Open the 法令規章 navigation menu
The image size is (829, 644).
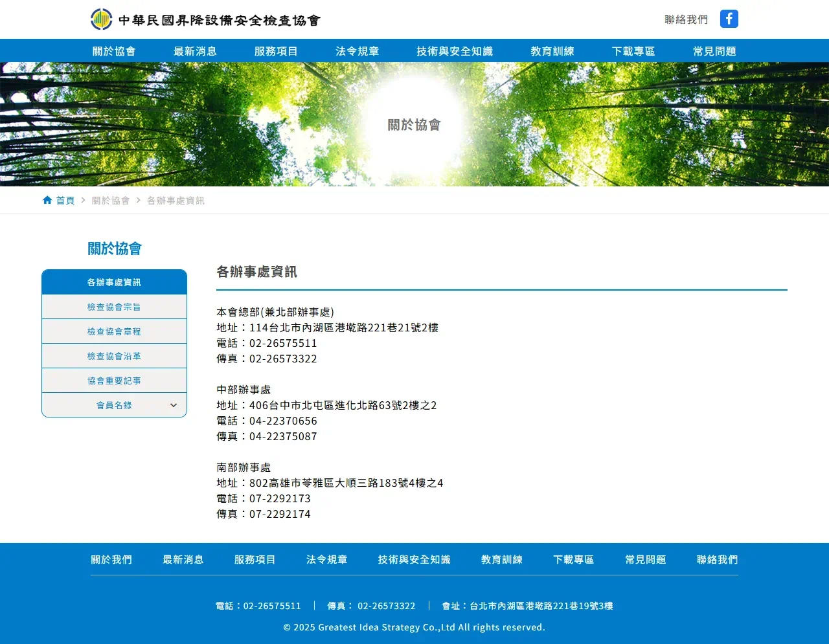pyautogui.click(x=358, y=50)
